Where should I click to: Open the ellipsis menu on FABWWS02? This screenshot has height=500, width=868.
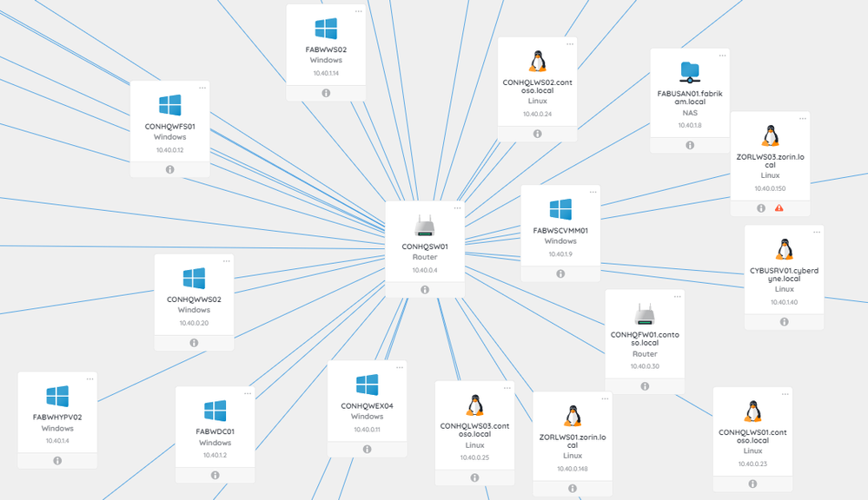click(360, 12)
